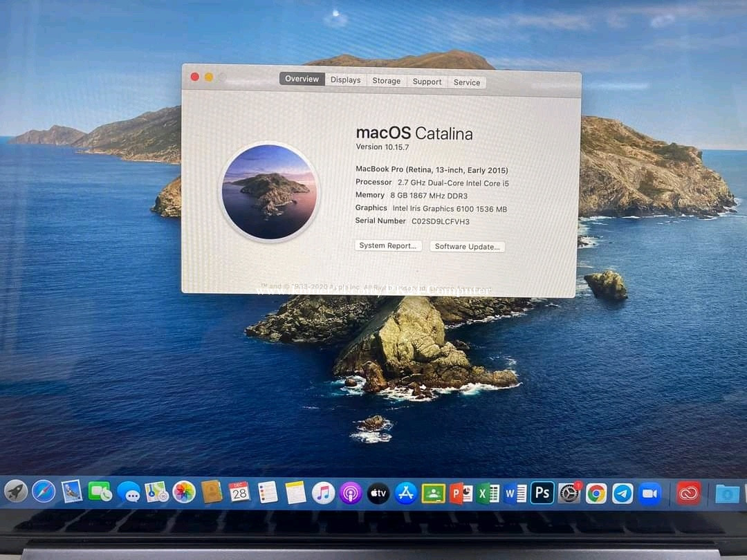Click serial number C02SD9LCFVH3
This screenshot has width=747, height=560.
pyautogui.click(x=441, y=221)
